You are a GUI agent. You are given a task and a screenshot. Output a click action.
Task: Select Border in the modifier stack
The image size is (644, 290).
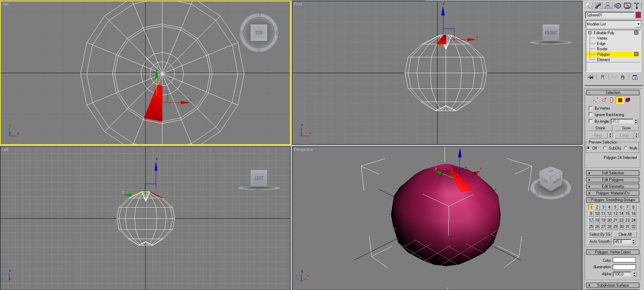click(602, 49)
